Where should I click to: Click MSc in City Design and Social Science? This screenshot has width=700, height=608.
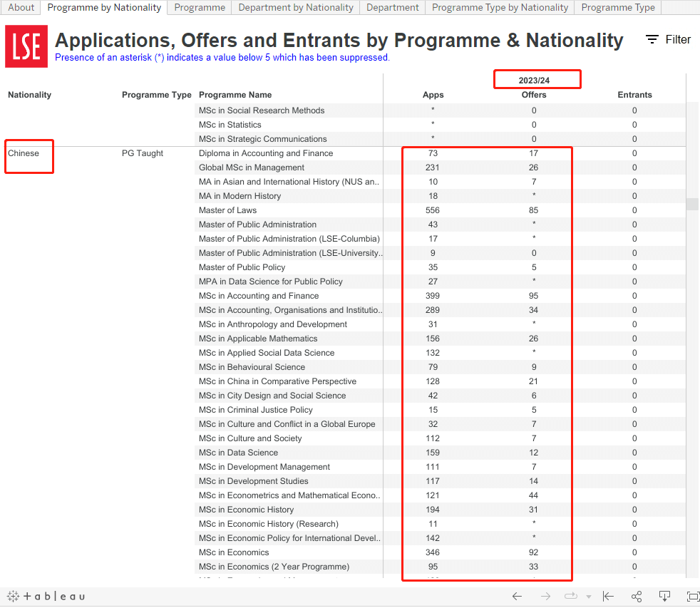pos(272,396)
